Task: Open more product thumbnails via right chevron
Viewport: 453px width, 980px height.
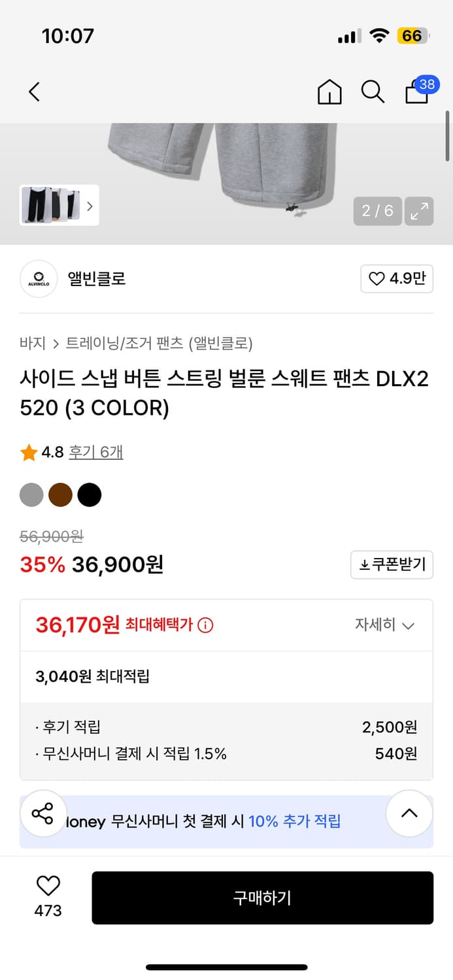Action: click(90, 205)
